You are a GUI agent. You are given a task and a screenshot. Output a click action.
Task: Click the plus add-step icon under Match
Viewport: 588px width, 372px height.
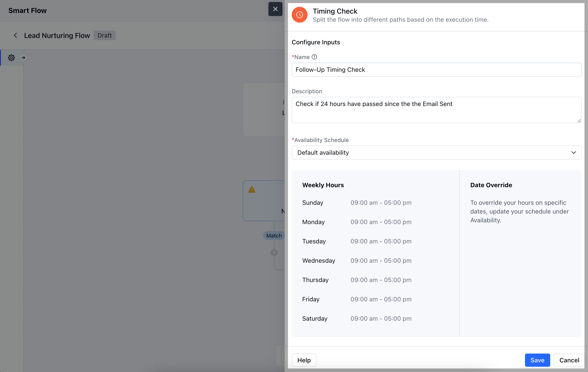pos(274,252)
